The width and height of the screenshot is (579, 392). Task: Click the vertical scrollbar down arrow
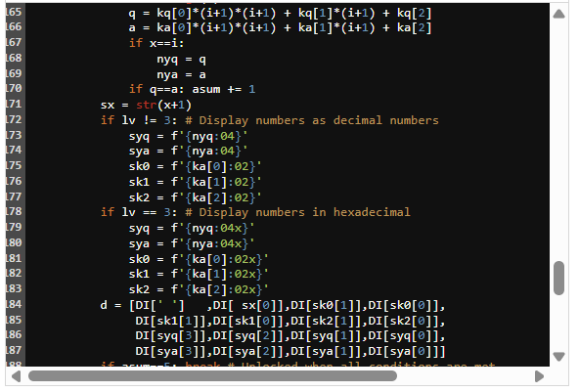pos(558,357)
